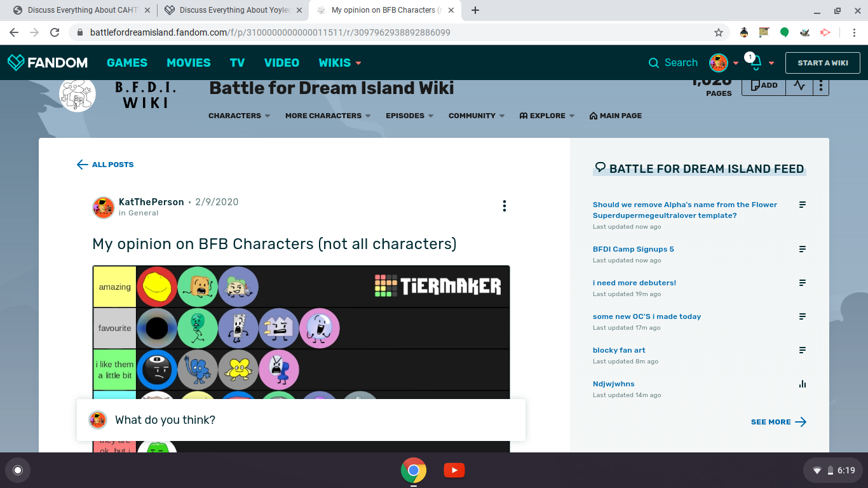Open the tier list image
The height and width of the screenshot is (488, 868).
[x=301, y=359]
